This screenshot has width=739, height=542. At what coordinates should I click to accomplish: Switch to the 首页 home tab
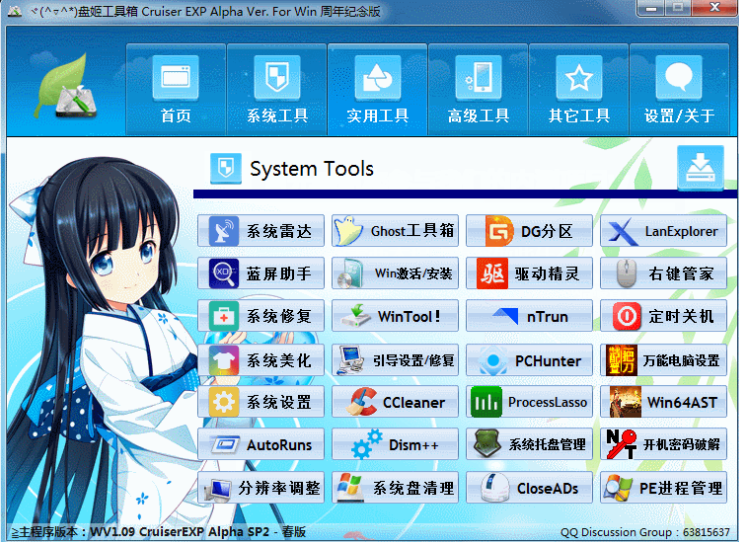(x=176, y=89)
